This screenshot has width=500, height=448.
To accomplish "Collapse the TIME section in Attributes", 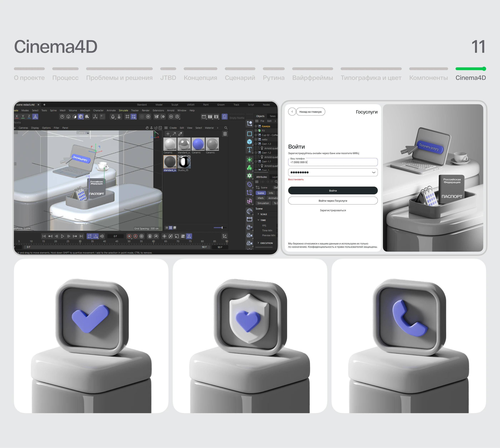I will (258, 220).
